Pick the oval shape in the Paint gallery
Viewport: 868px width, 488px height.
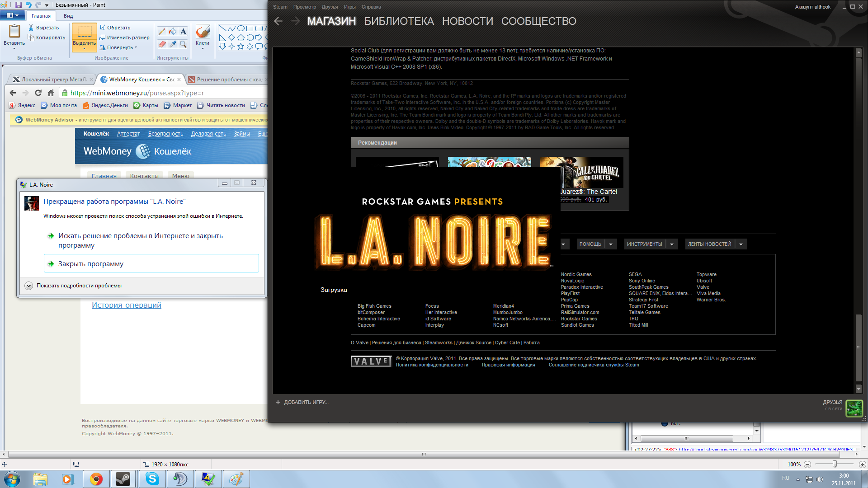tap(241, 28)
